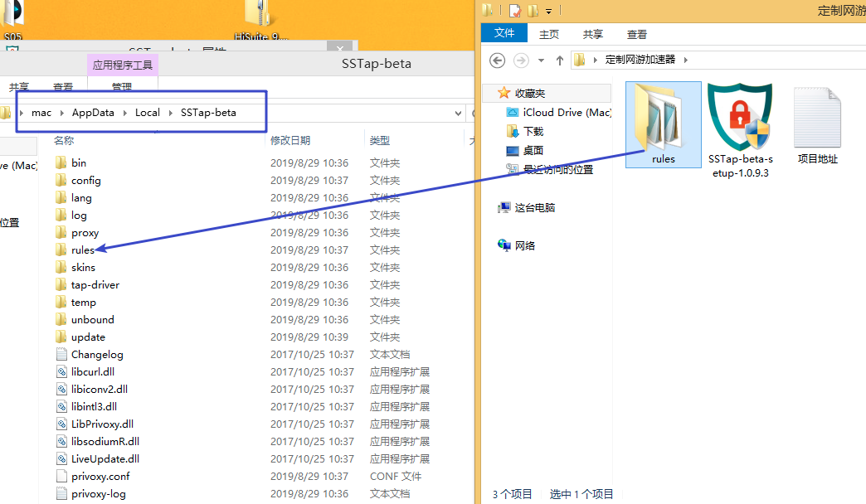This screenshot has width=866, height=504.
Task: Select the log folder icon
Action: click(61, 216)
